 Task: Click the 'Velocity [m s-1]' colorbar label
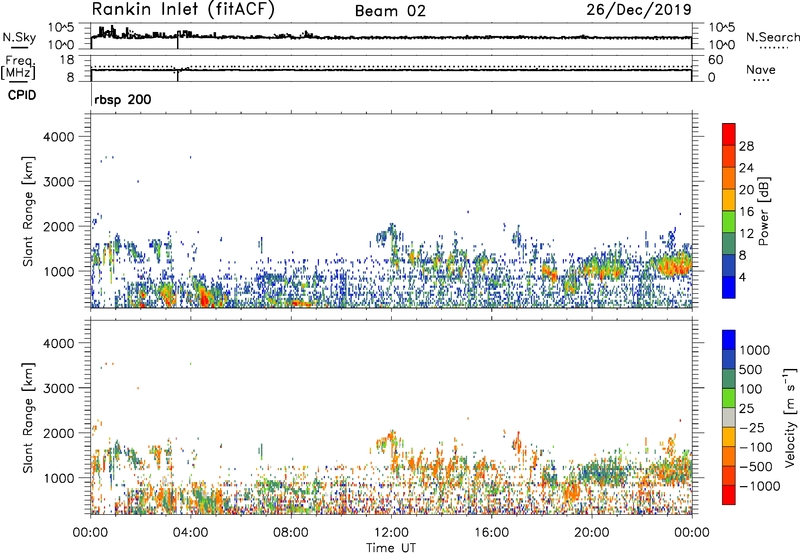(x=790, y=417)
